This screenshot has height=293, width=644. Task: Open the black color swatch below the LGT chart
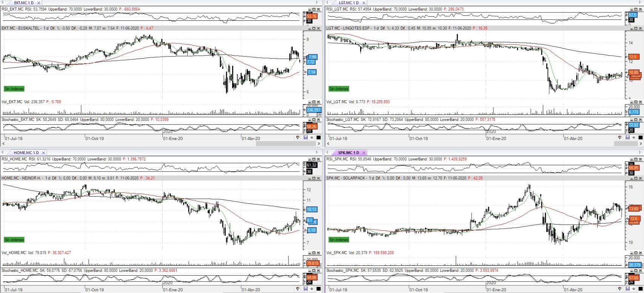pos(640,138)
